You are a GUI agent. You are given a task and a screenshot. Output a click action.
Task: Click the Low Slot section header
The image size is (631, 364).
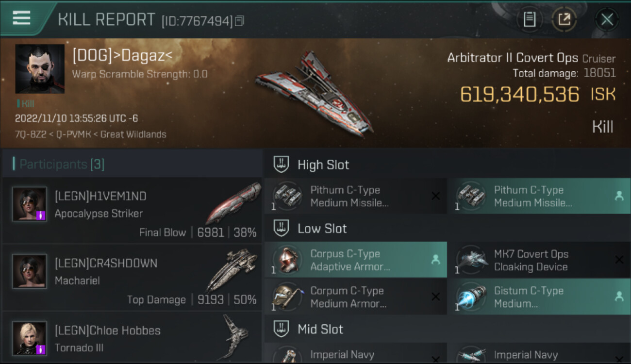click(x=322, y=229)
